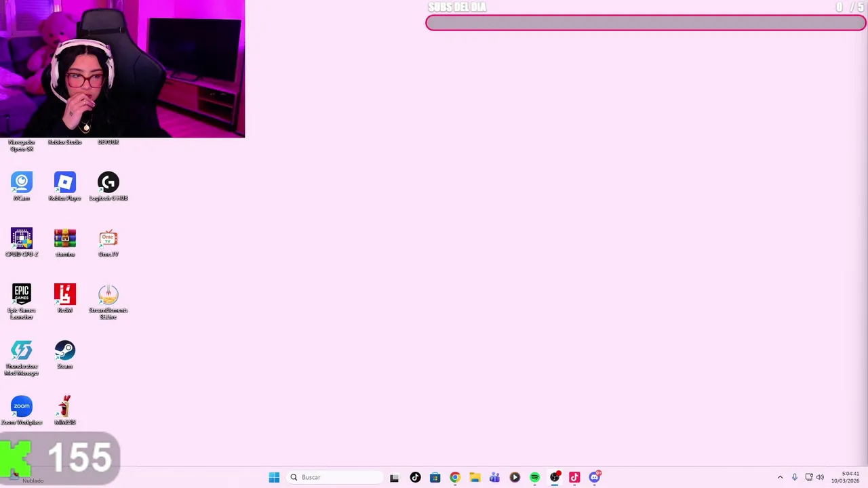Open Discord from the taskbar
This screenshot has width=868, height=488.
point(595,477)
